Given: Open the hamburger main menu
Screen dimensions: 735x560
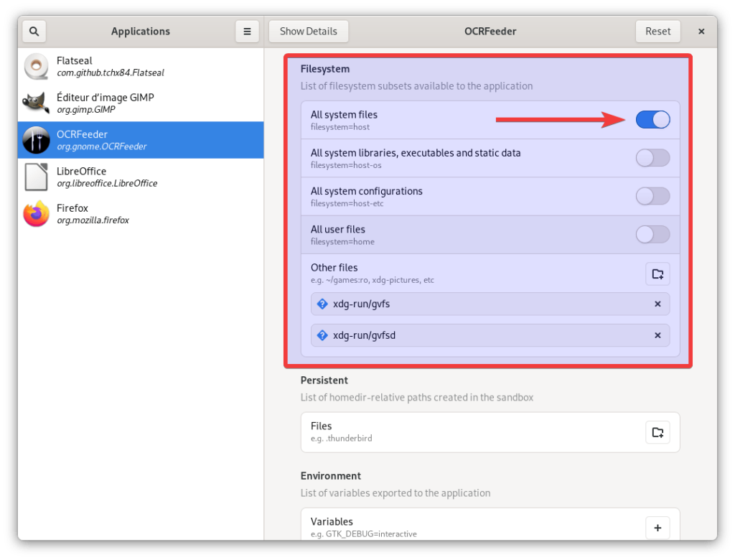Looking at the screenshot, I should coord(247,32).
